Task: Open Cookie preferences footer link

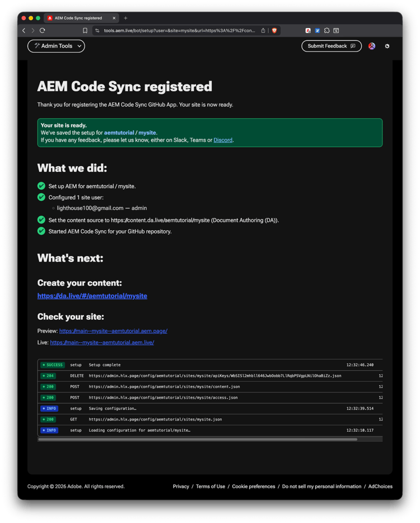Action: [x=254, y=487]
